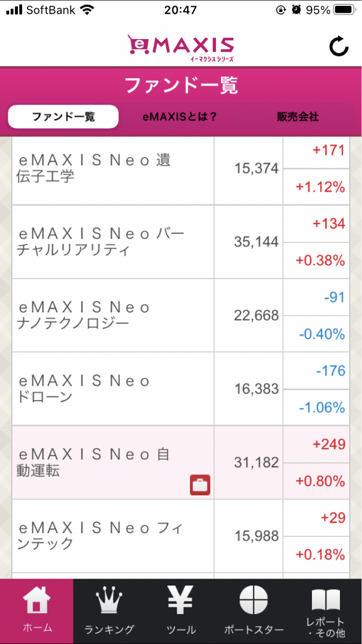This screenshot has height=644, width=362.
Task: Switch to the eMAXISとは？ tab
Action: [x=180, y=117]
